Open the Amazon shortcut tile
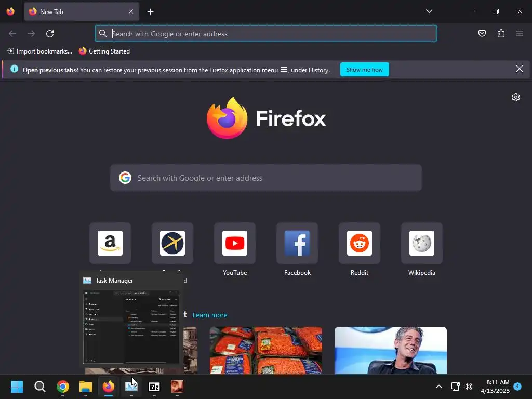Viewport: 532px width, 399px height. (110, 243)
